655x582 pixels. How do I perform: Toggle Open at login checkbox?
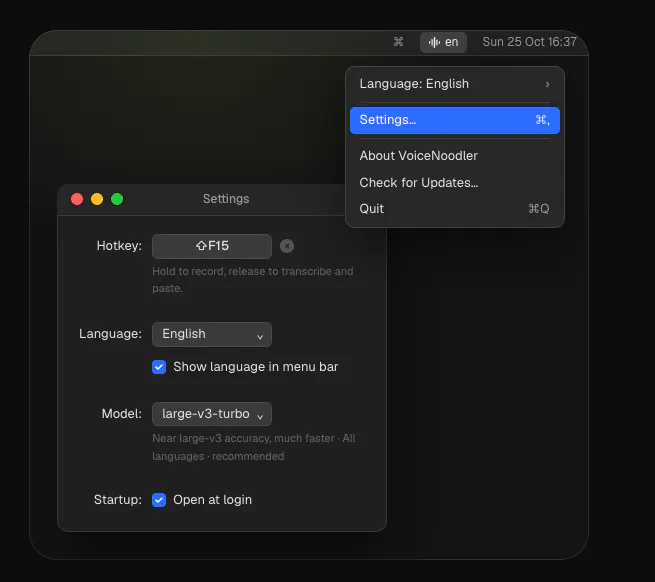tap(159, 500)
